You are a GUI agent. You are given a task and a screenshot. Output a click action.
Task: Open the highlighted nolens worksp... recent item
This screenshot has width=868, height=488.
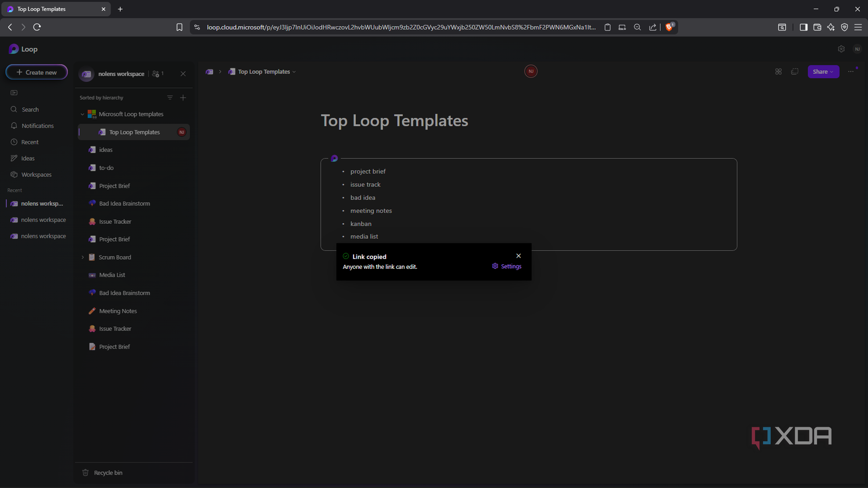click(38, 204)
